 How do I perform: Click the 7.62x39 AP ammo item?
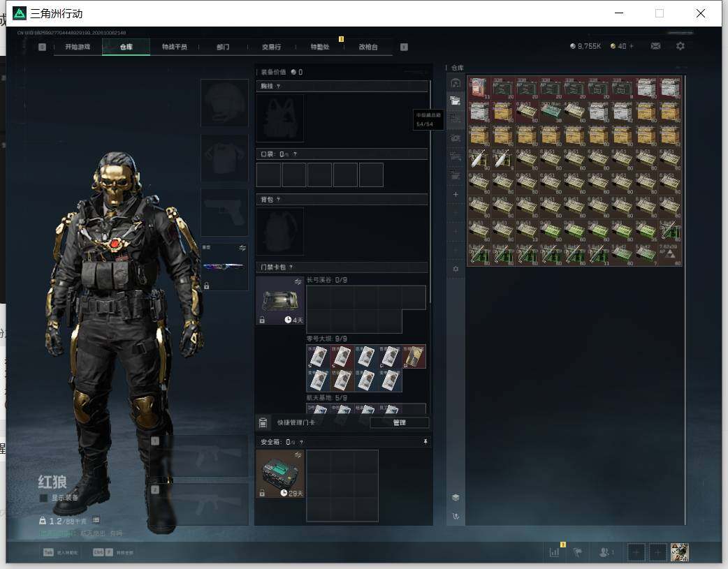[x=670, y=254]
